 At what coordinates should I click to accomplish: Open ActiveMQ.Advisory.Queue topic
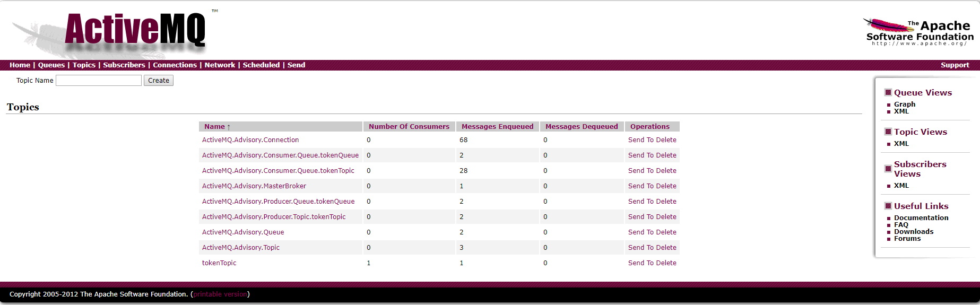tap(243, 232)
